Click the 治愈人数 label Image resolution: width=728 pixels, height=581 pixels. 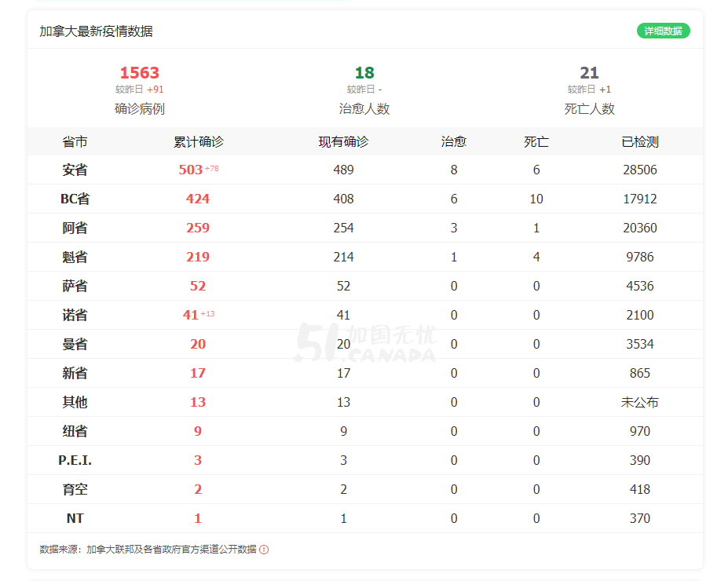(x=364, y=108)
